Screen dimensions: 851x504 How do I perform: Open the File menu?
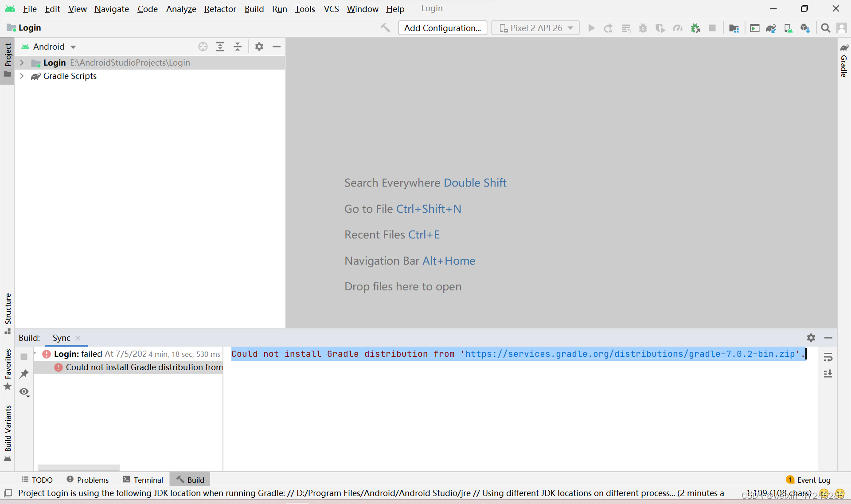coord(30,9)
